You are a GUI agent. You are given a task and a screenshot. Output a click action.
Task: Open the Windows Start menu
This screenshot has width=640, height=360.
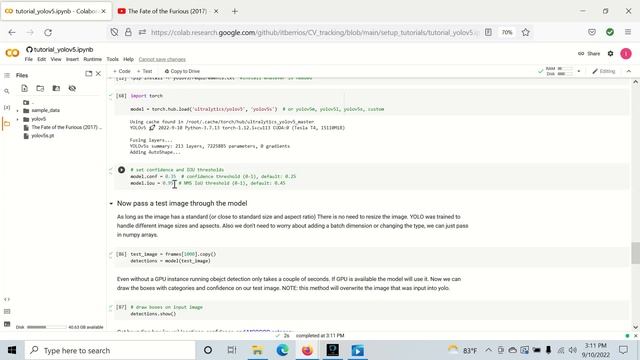click(x=12, y=350)
